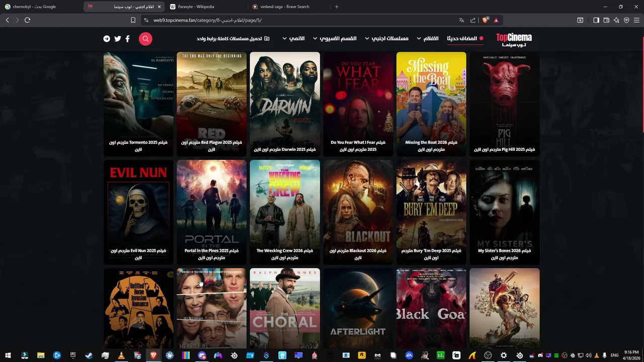
Task: Go back with the browser back arrow
Action: point(7,20)
